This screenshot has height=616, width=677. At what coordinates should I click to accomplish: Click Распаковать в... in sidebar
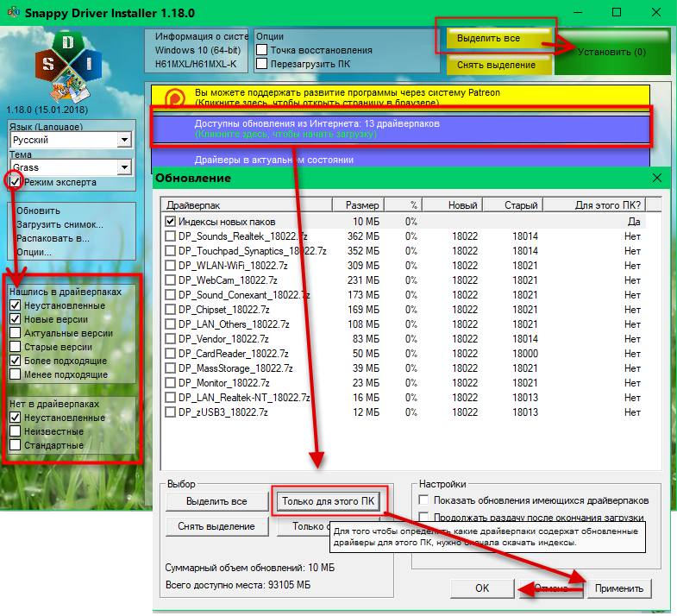[x=53, y=238]
